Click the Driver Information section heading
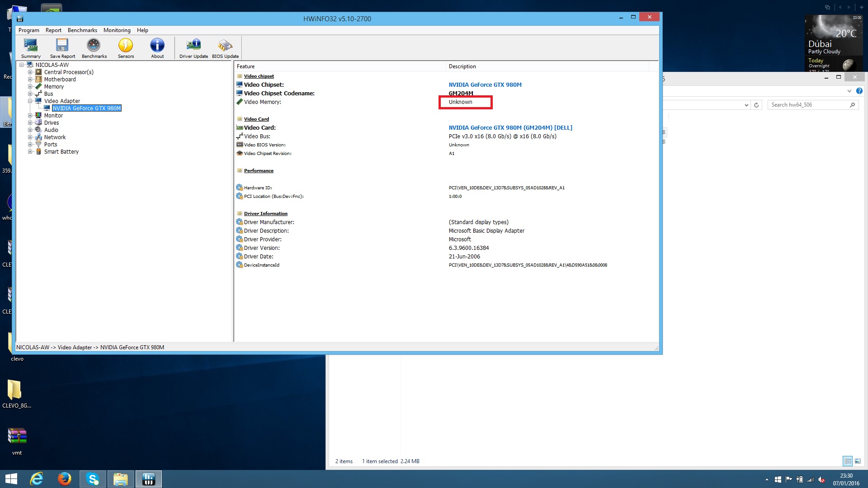 (x=266, y=213)
